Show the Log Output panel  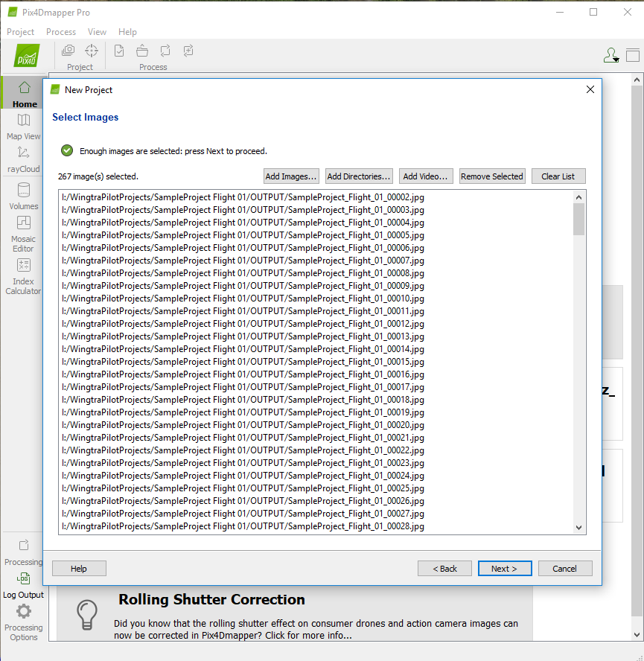(x=23, y=587)
